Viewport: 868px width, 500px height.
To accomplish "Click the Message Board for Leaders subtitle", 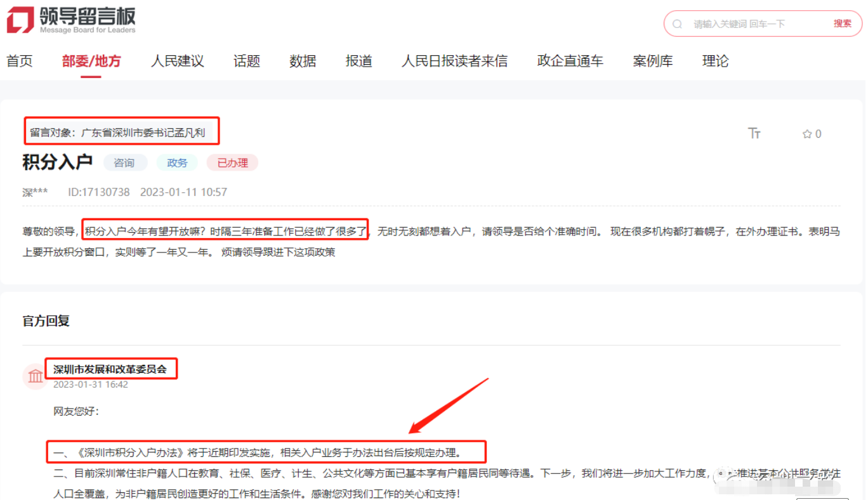I will pos(88,30).
